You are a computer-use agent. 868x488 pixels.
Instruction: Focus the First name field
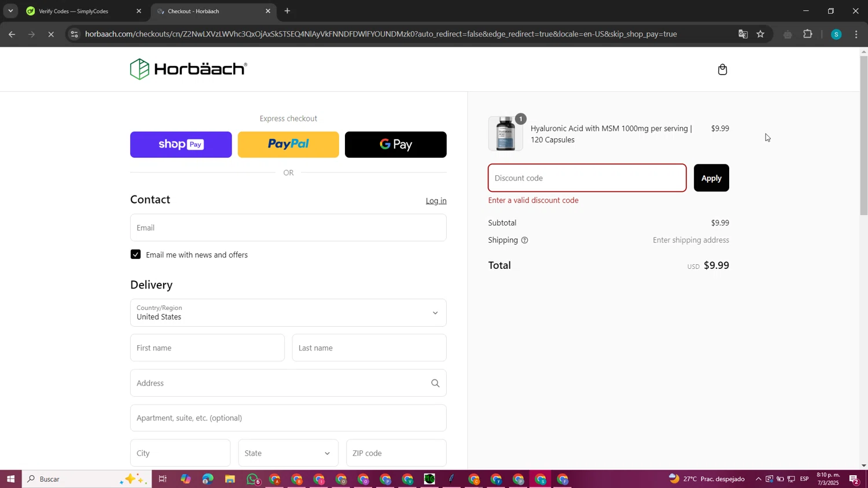207,348
